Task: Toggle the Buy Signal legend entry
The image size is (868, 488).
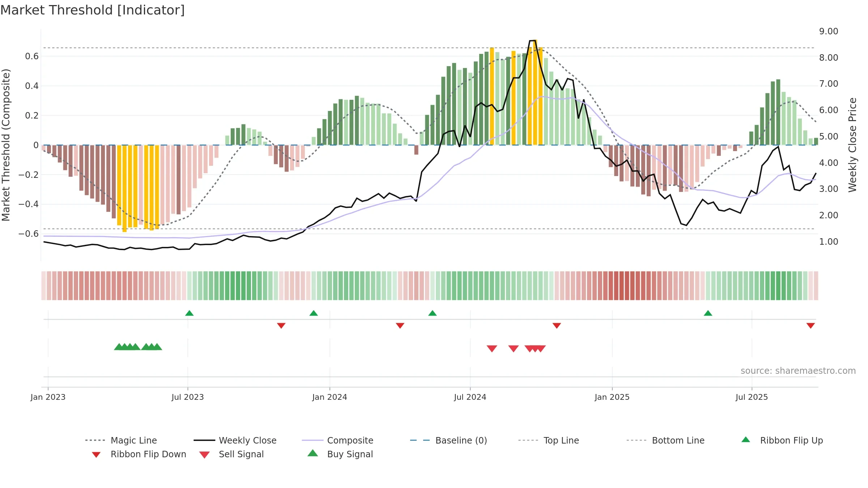Action: (340, 454)
